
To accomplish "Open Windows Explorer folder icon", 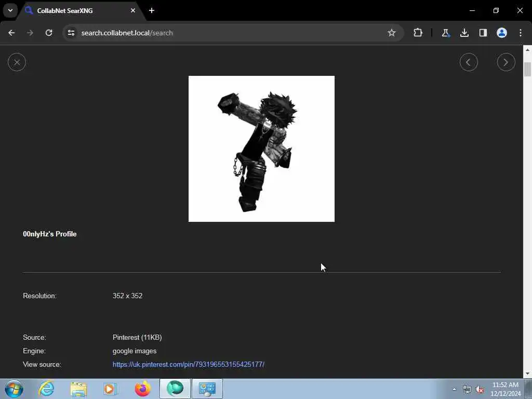I will tap(79, 389).
